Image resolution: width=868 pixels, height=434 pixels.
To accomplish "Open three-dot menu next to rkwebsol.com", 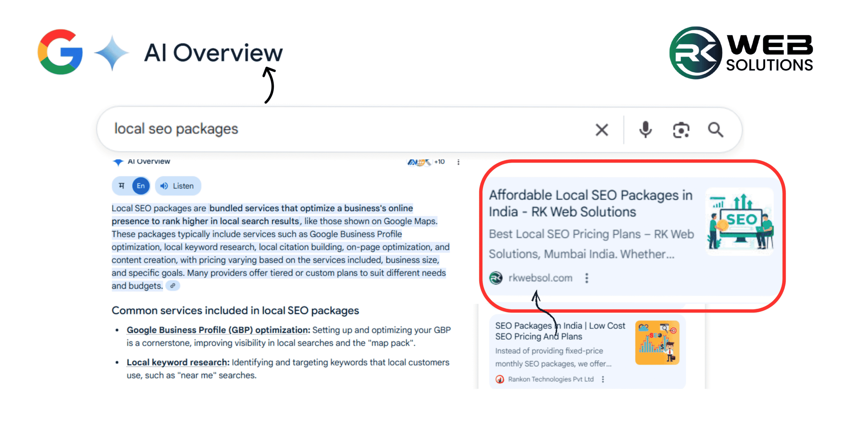I will point(587,278).
